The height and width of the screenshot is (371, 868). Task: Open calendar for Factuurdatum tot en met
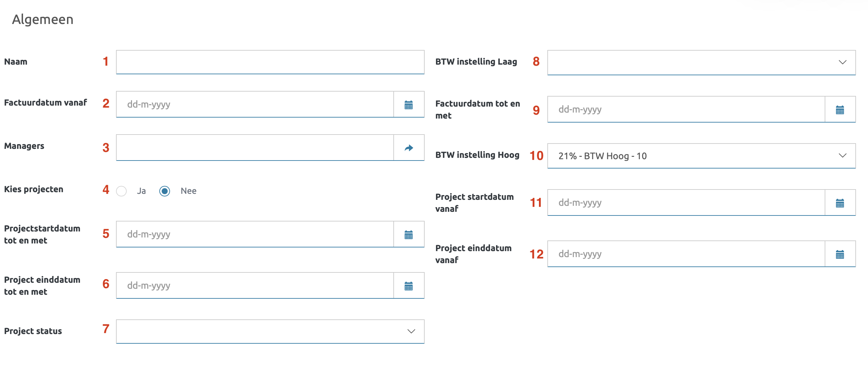(840, 110)
